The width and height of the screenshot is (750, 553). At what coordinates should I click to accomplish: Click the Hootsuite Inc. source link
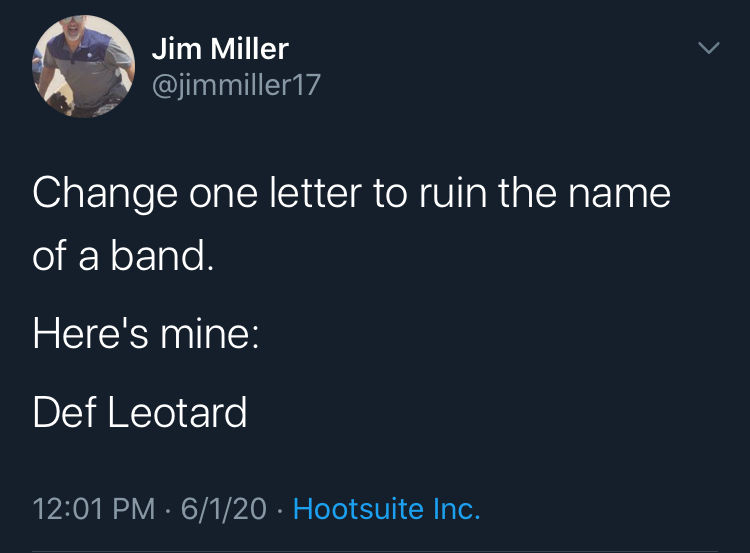click(x=387, y=509)
